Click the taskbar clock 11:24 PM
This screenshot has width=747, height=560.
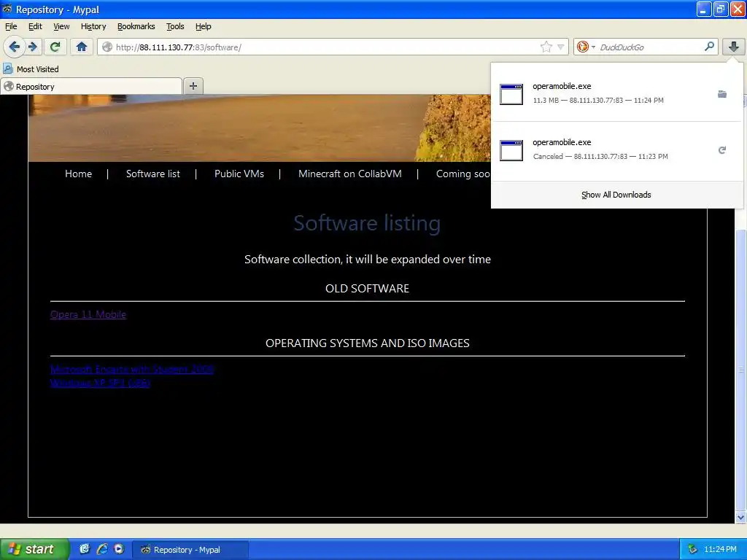click(720, 549)
